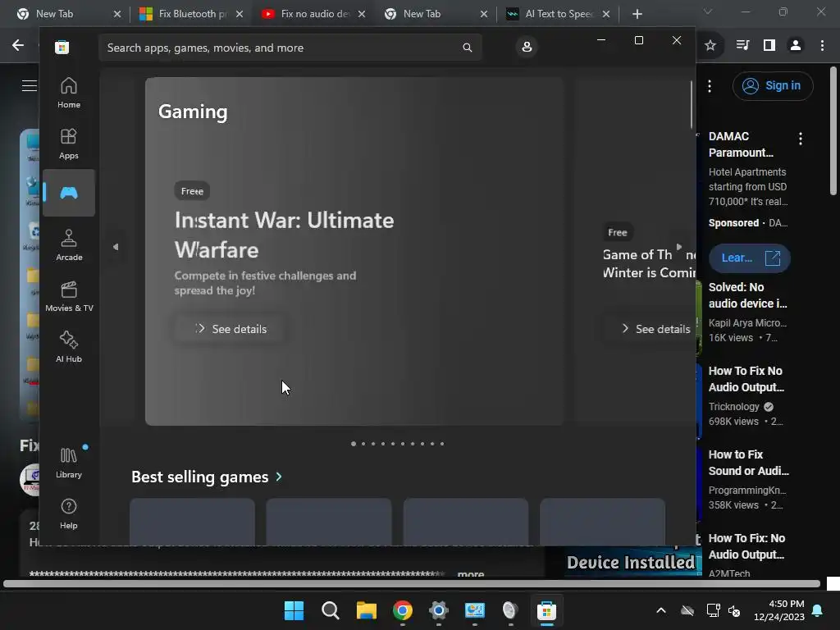Click the Store search magnifier icon
This screenshot has width=840, height=630.
[x=467, y=48]
